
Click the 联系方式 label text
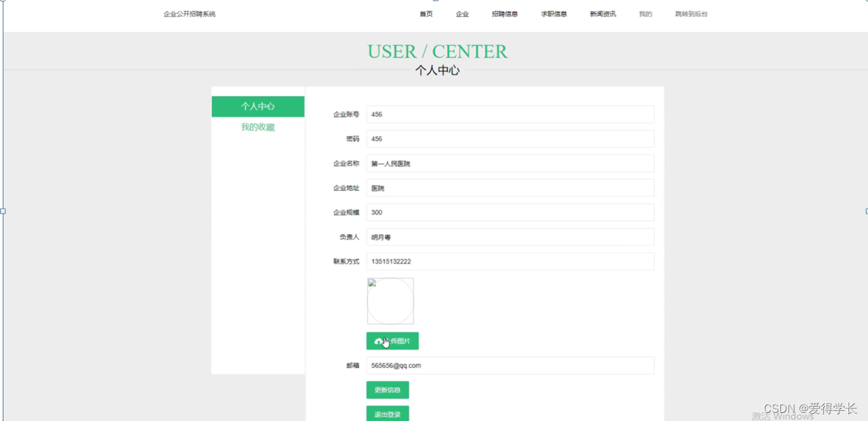click(x=346, y=261)
